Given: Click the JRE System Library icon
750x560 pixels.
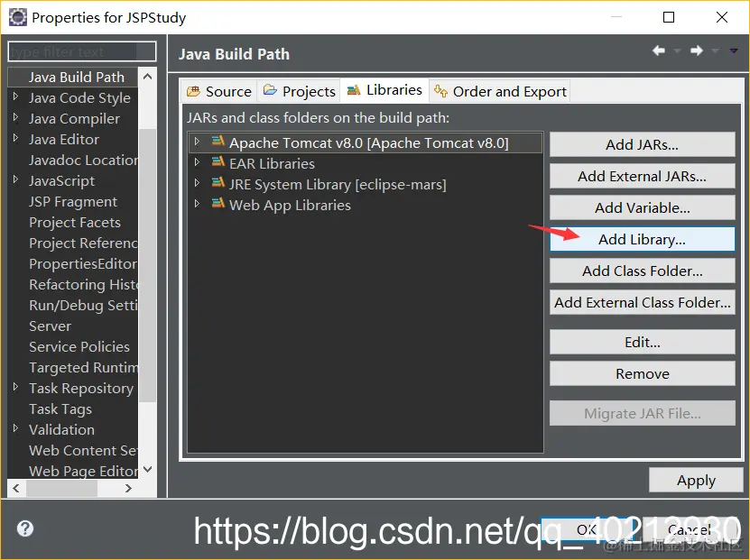Looking at the screenshot, I should tap(218, 183).
